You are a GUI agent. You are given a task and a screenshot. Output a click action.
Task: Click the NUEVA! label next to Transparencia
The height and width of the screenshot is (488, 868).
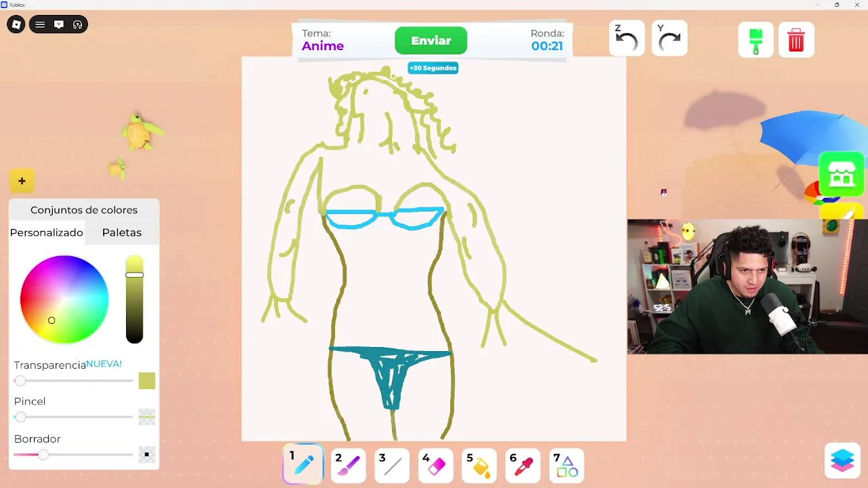click(104, 364)
